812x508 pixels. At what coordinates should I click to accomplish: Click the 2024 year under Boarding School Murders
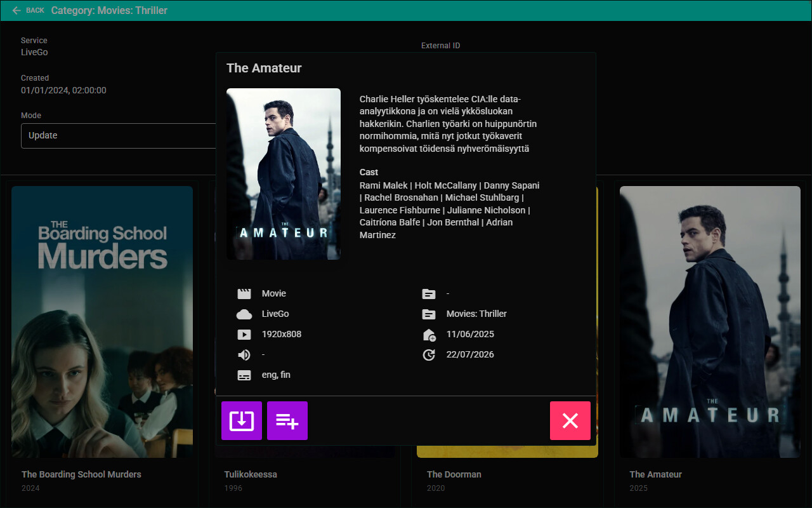[x=30, y=488]
